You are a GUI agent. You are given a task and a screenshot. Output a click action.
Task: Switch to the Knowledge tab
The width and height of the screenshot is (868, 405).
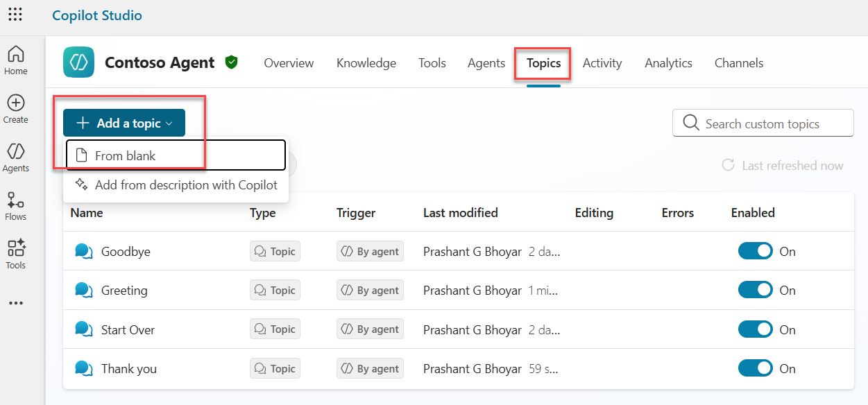coord(366,63)
